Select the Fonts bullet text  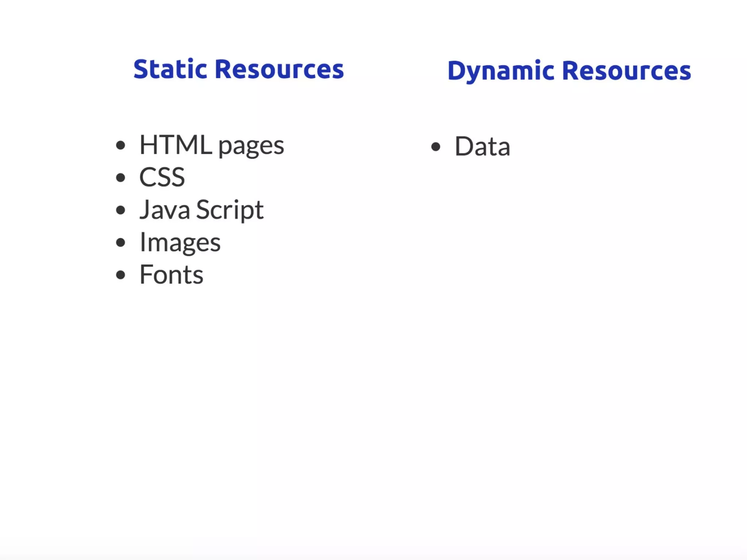[171, 274]
